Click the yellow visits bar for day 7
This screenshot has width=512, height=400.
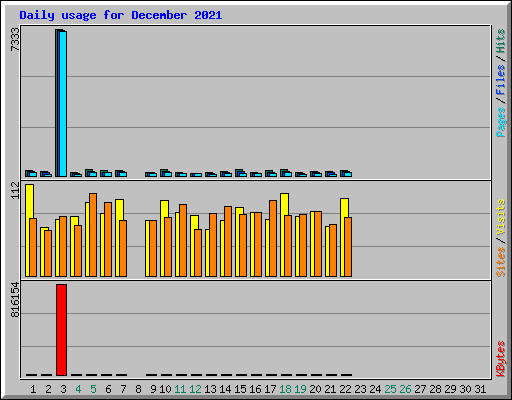click(118, 238)
